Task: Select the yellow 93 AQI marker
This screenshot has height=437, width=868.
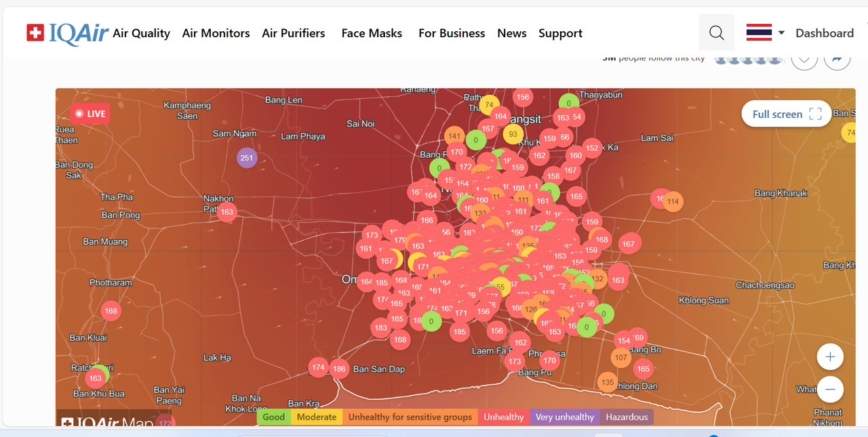Action: tap(513, 133)
